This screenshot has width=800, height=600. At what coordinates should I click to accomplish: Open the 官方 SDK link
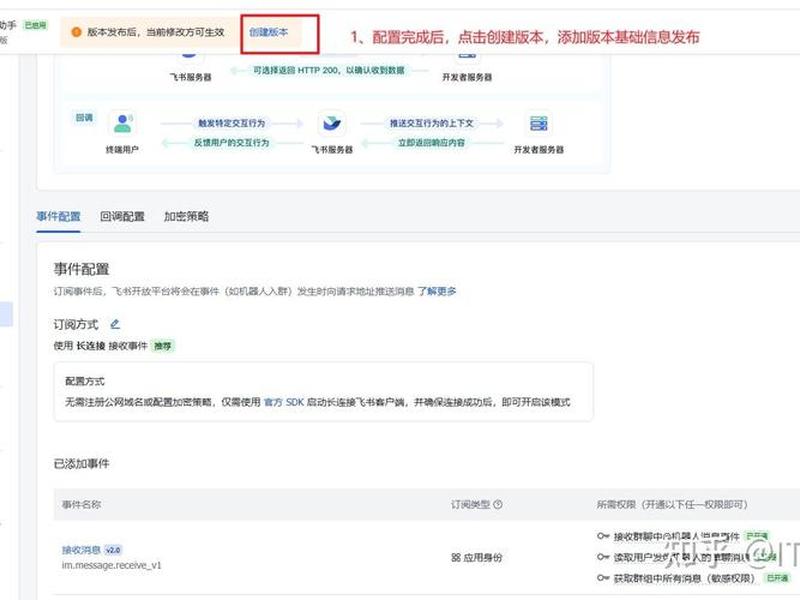coord(284,402)
